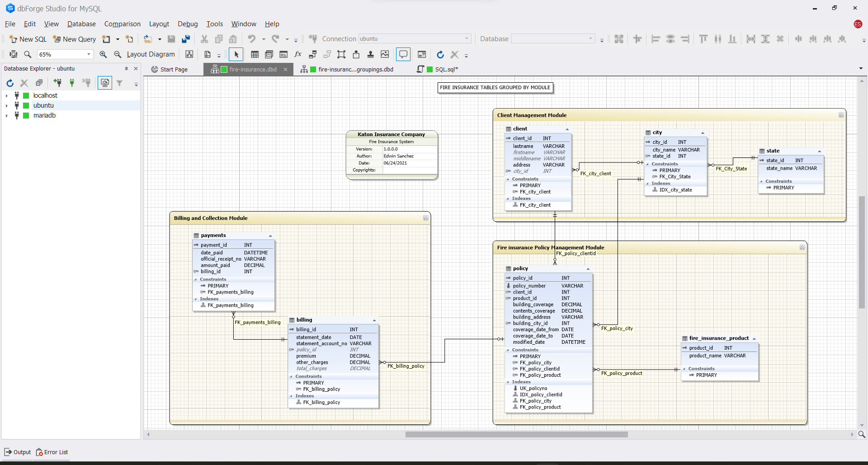Open the Layout menu

pos(159,24)
